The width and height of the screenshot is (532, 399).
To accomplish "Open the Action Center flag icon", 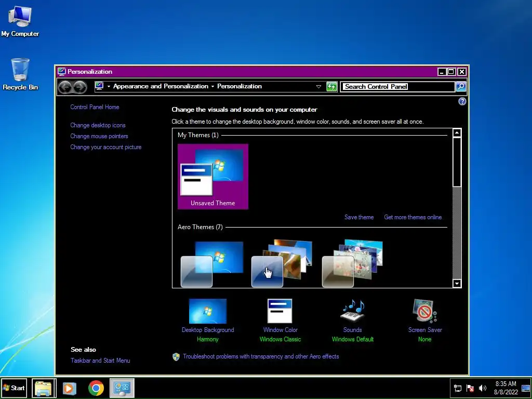I will (470, 388).
